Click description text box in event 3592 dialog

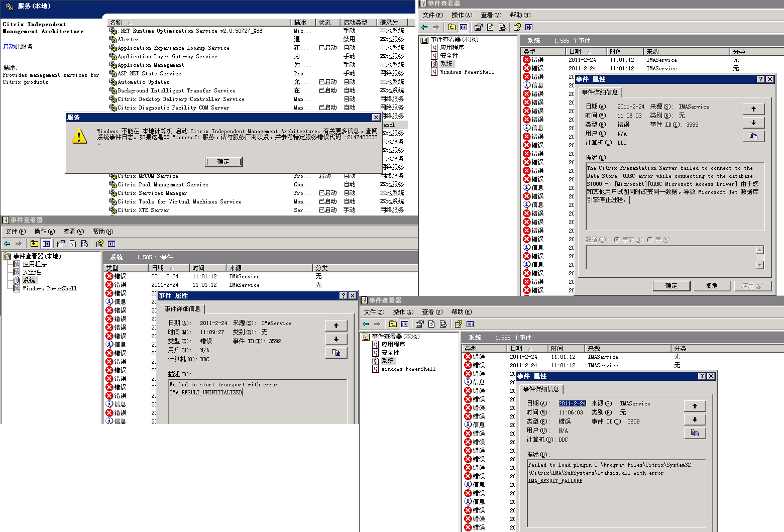click(258, 401)
